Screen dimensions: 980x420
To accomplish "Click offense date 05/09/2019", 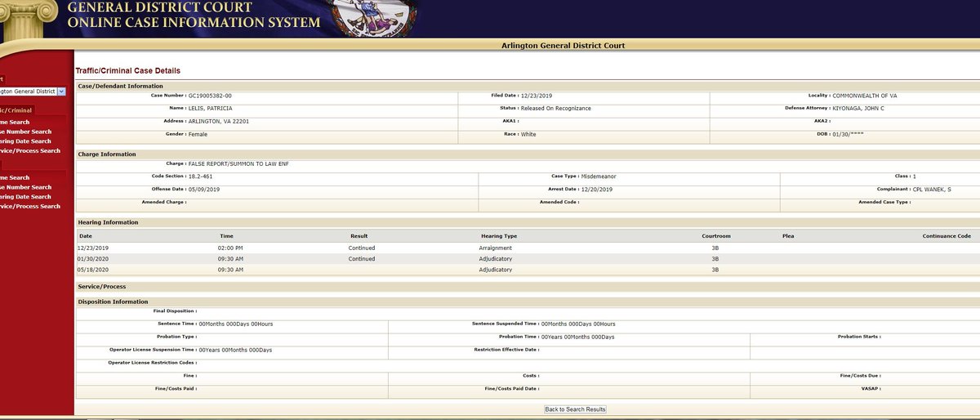I will [203, 190].
